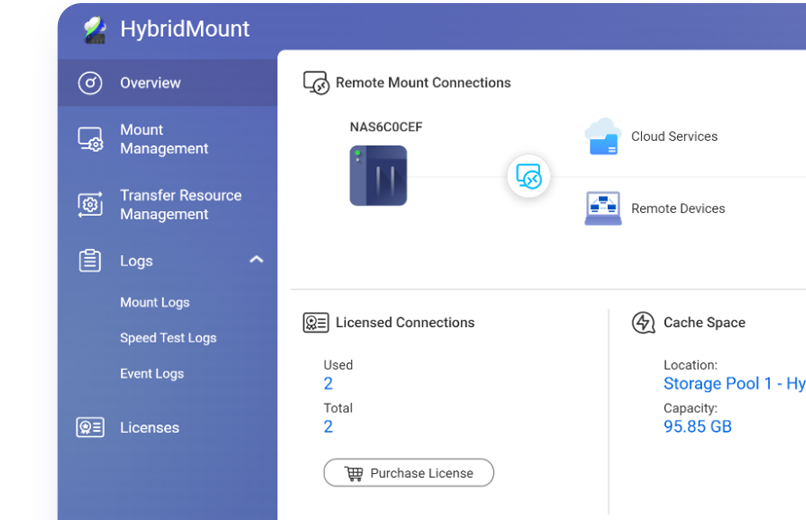Viewport: 806px width, 520px height.
Task: Click the Purchase License button
Action: (409, 473)
